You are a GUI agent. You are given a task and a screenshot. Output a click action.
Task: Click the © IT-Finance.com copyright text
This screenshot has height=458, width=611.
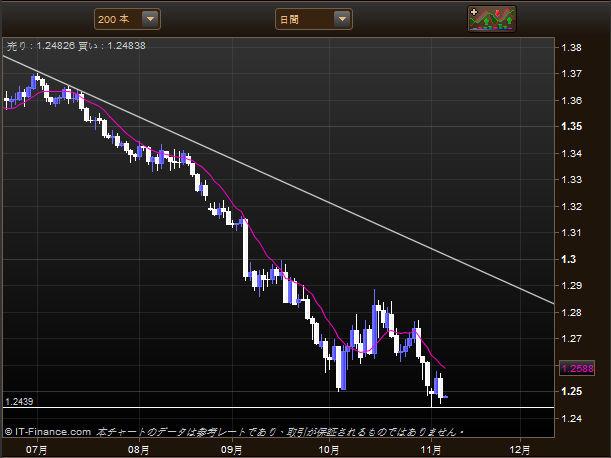point(48,432)
